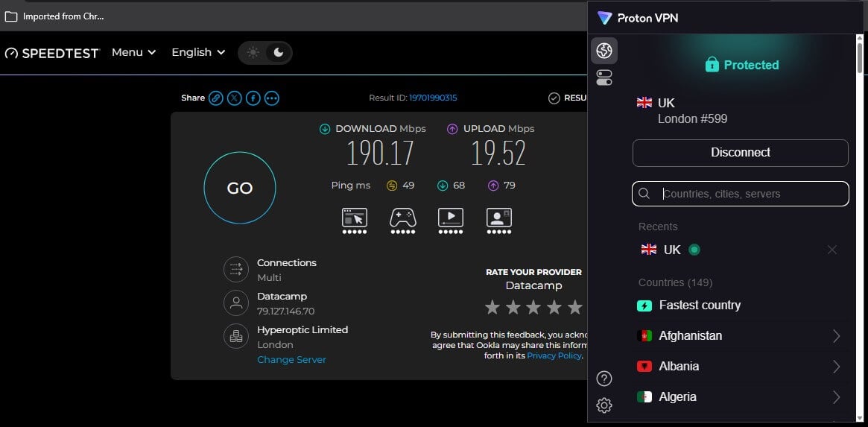Click the video chat score icon
This screenshot has width=868, height=427.
pyautogui.click(x=498, y=221)
